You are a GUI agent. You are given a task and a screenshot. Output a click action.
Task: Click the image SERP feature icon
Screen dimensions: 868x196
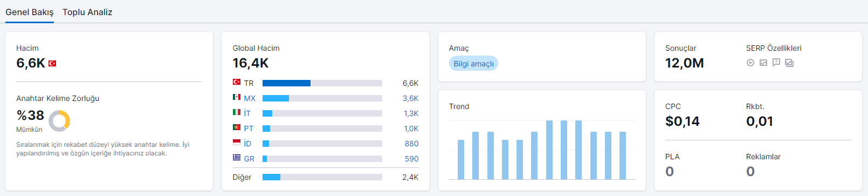(763, 63)
